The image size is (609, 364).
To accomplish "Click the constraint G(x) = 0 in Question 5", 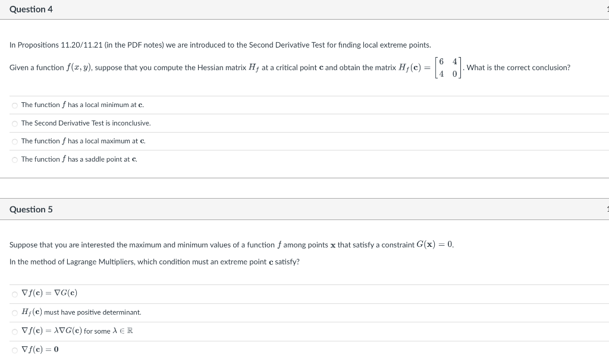I will [x=434, y=244].
